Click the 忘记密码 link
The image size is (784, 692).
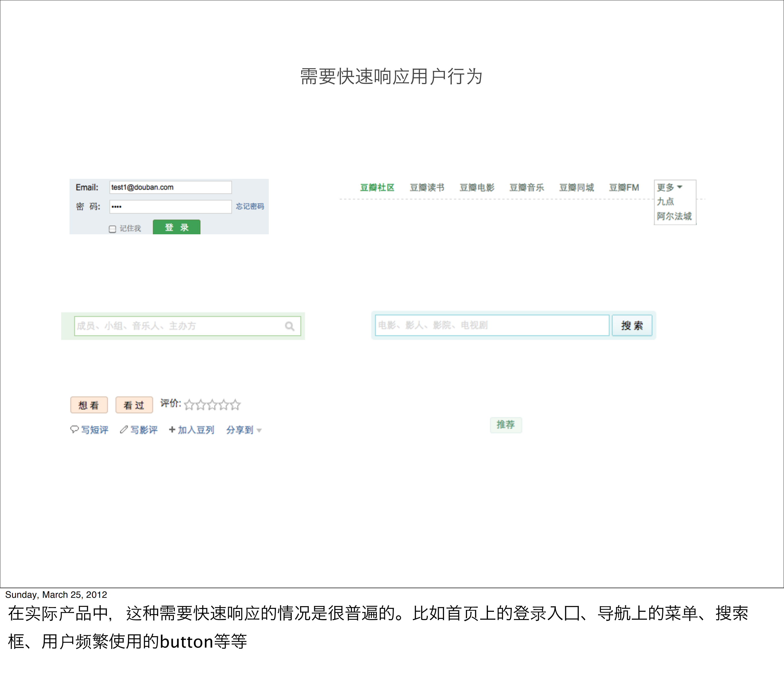pyautogui.click(x=250, y=206)
